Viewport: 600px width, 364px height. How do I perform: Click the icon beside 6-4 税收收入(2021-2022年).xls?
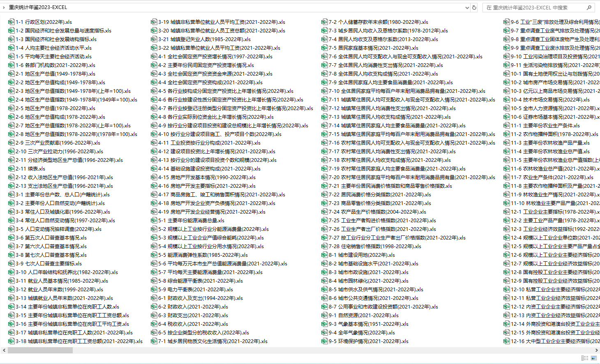154,324
